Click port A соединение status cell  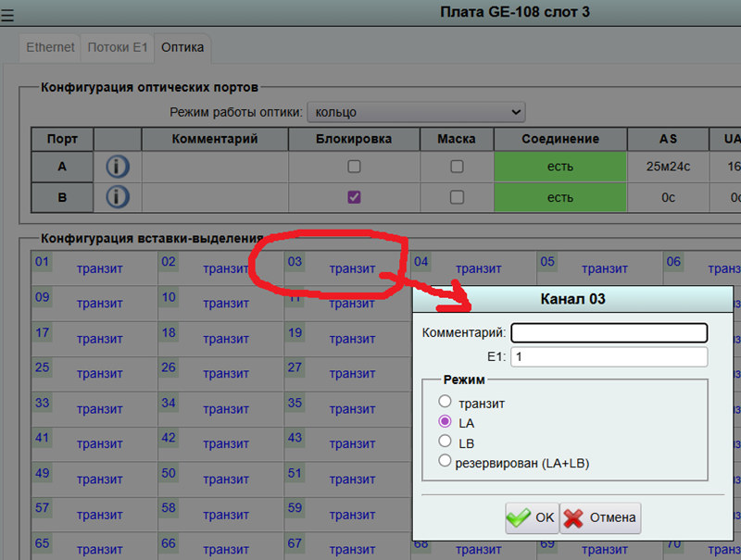[559, 168]
